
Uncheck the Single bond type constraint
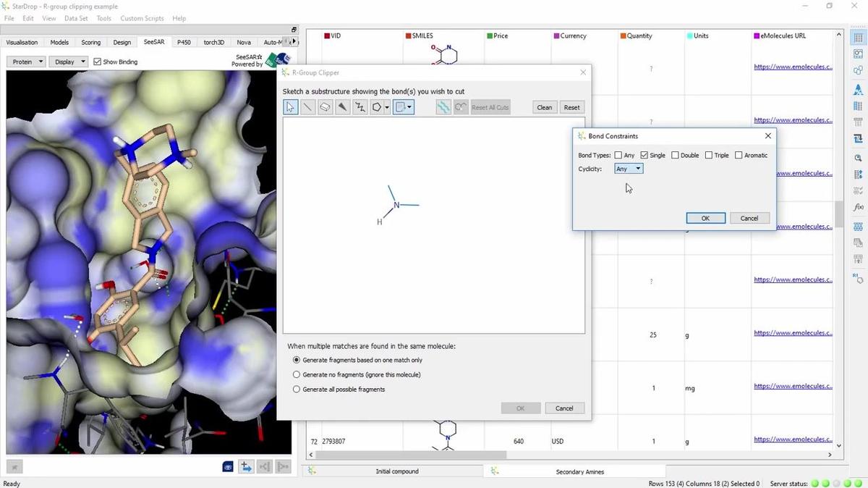coord(644,154)
